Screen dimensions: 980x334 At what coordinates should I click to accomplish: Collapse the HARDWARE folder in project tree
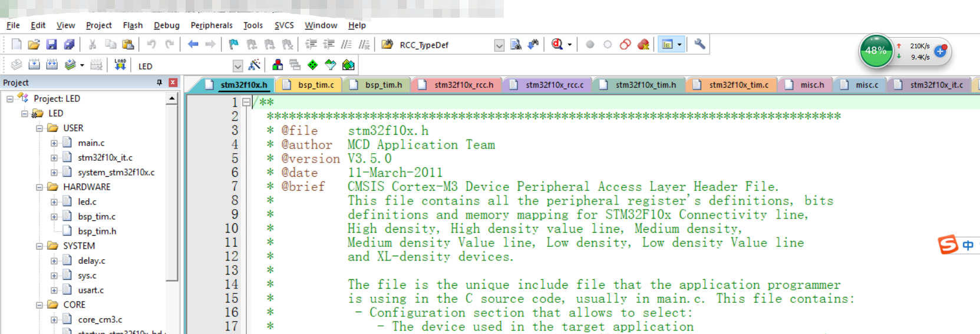coord(39,187)
